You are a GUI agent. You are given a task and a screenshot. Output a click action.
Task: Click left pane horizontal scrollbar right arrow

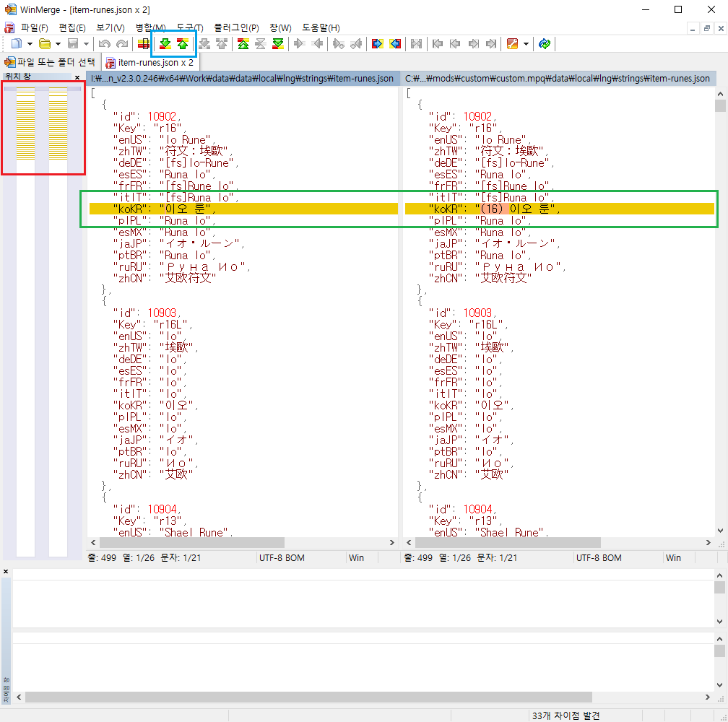tap(392, 542)
